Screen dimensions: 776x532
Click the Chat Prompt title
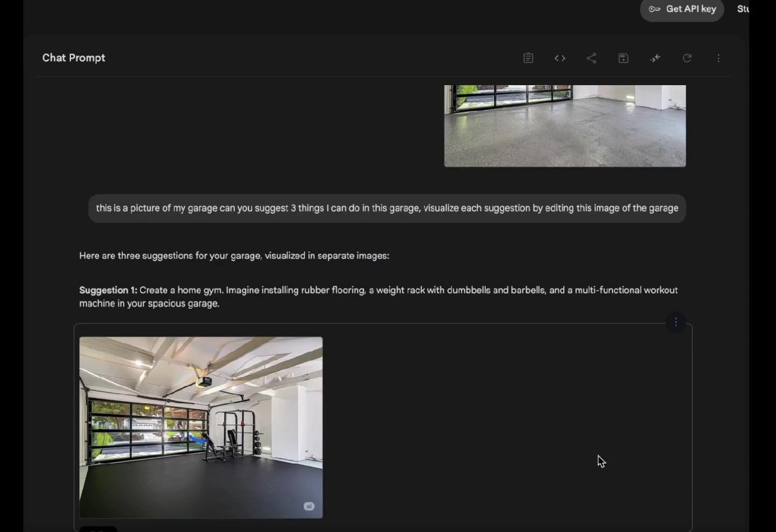(74, 58)
